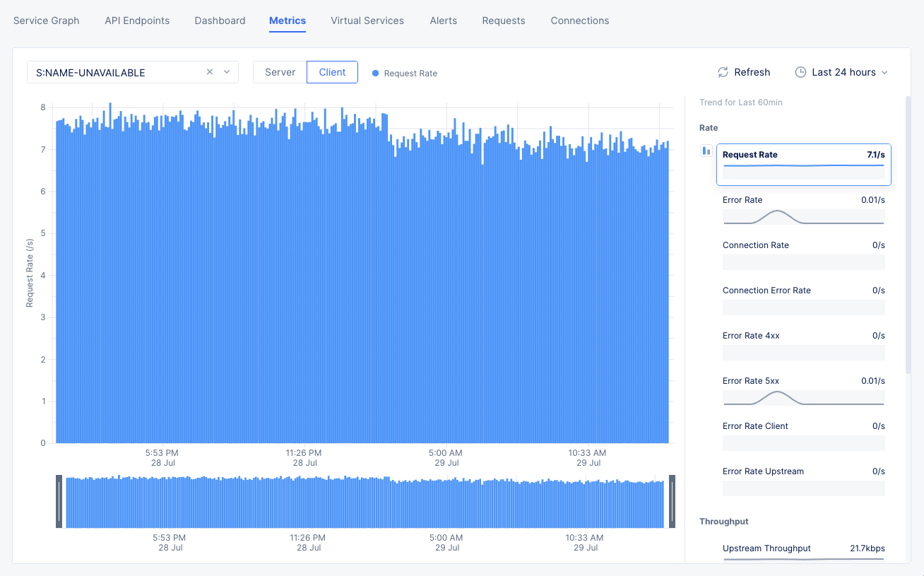Screen dimensions: 924x576
Task: Select the Error Rate metric sparkline
Action: 803,217
